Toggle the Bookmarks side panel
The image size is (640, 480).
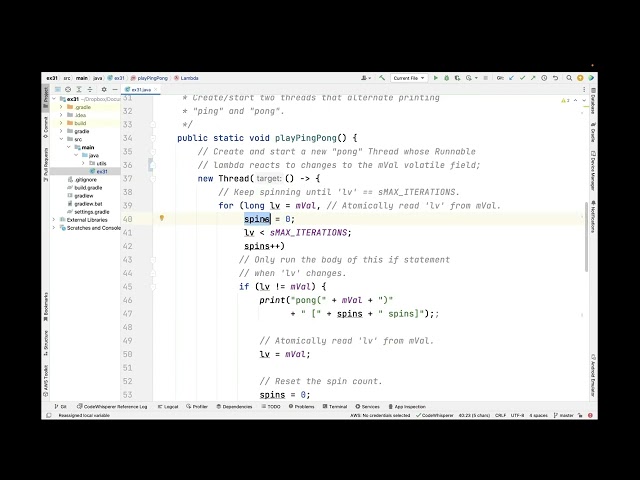[x=46, y=307]
